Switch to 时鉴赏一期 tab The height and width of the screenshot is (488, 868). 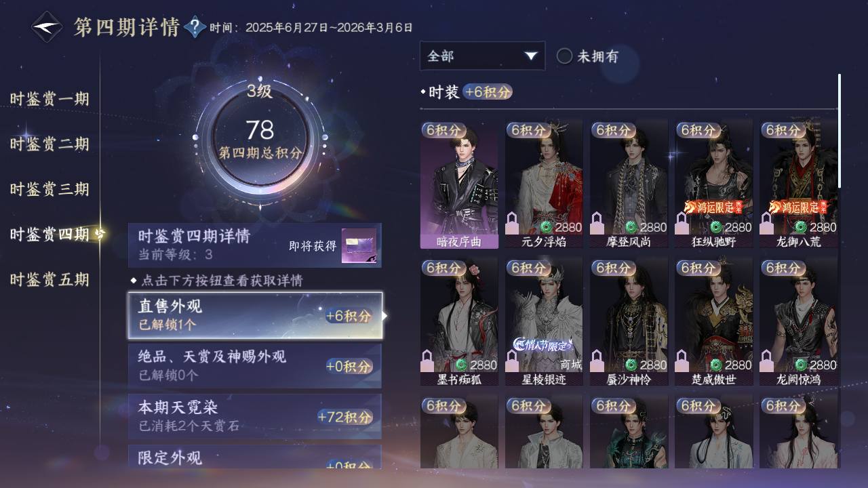click(50, 99)
